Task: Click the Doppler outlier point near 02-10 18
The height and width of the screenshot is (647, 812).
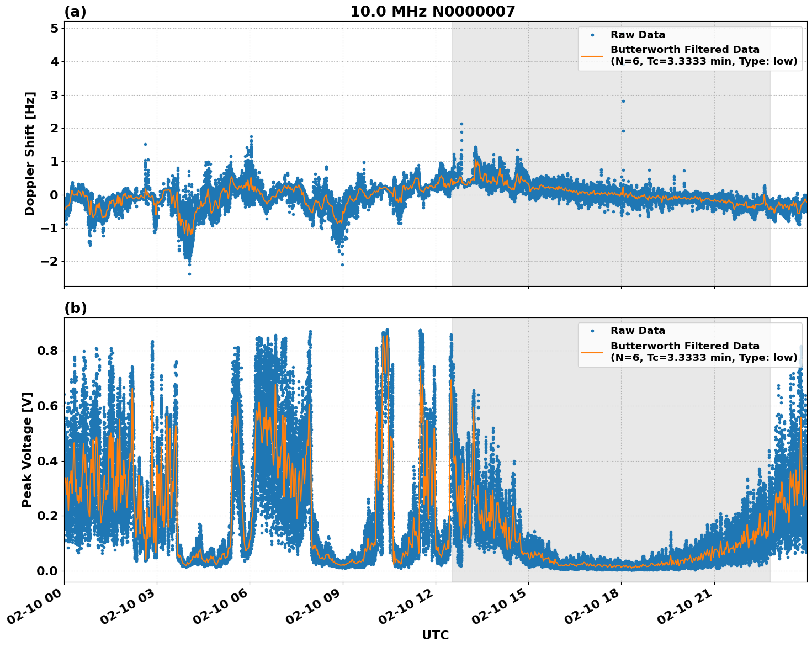Action: tap(623, 101)
